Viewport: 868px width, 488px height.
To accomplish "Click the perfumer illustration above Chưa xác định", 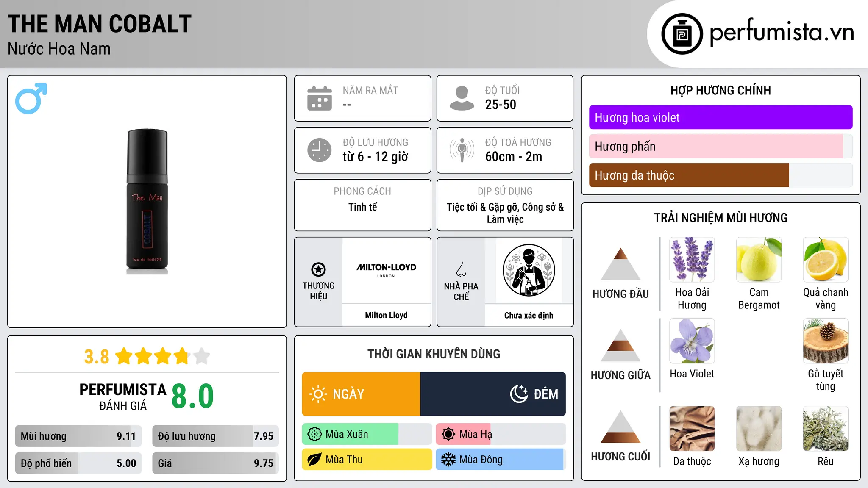I will [529, 270].
